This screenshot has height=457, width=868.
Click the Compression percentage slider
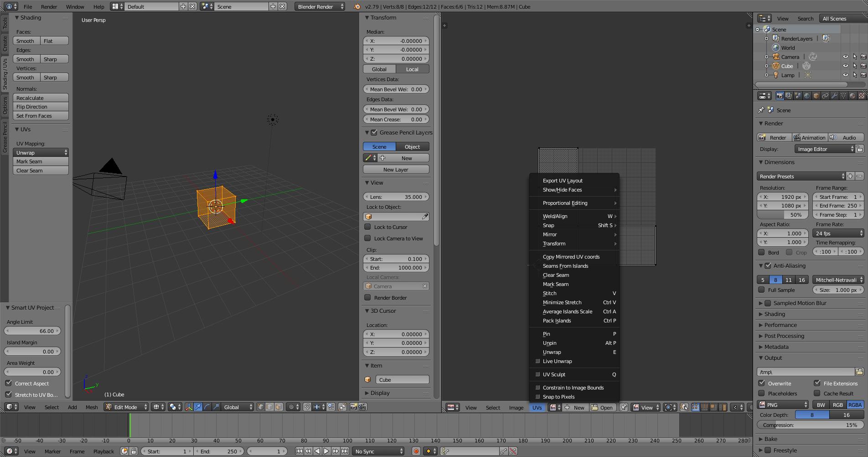click(x=810, y=425)
